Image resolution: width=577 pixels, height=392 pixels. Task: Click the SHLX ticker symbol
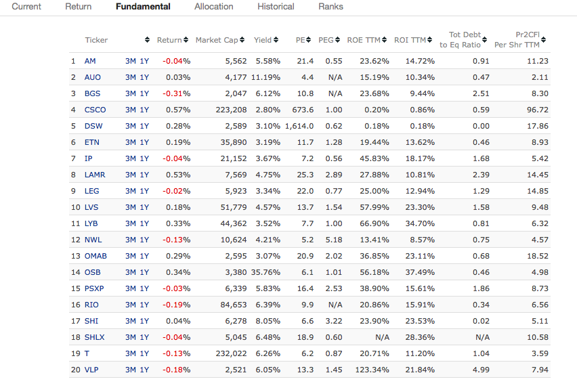pyautogui.click(x=95, y=337)
